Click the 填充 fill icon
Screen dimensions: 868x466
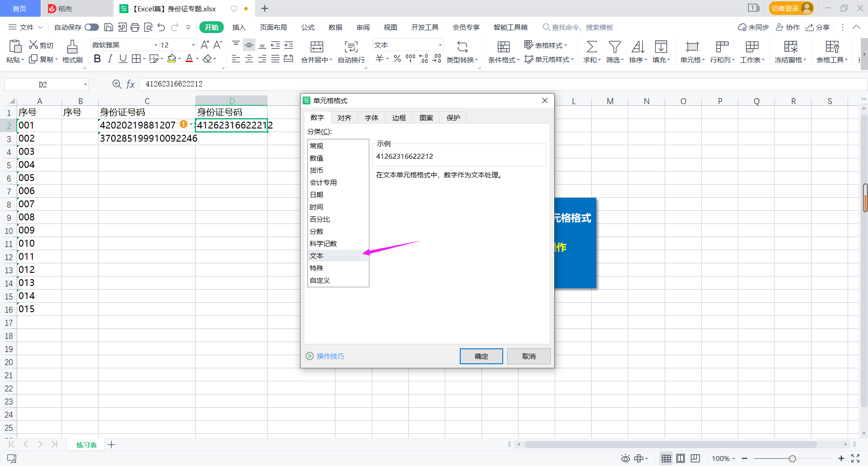pos(661,47)
